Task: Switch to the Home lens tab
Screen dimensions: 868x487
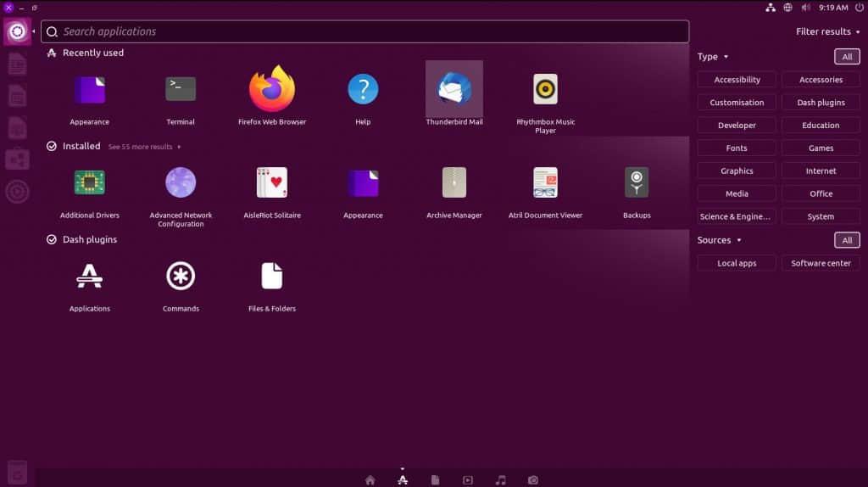Action: click(370, 480)
